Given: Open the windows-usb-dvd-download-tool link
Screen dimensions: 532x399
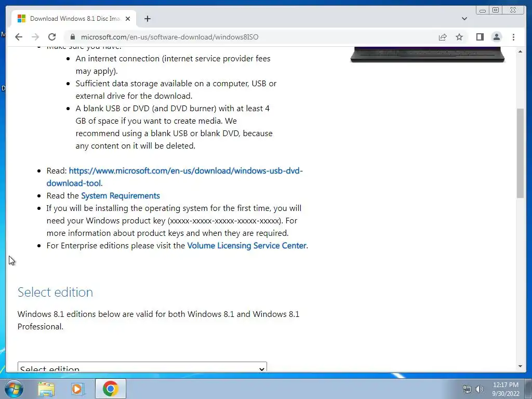Looking at the screenshot, I should click(x=175, y=177).
